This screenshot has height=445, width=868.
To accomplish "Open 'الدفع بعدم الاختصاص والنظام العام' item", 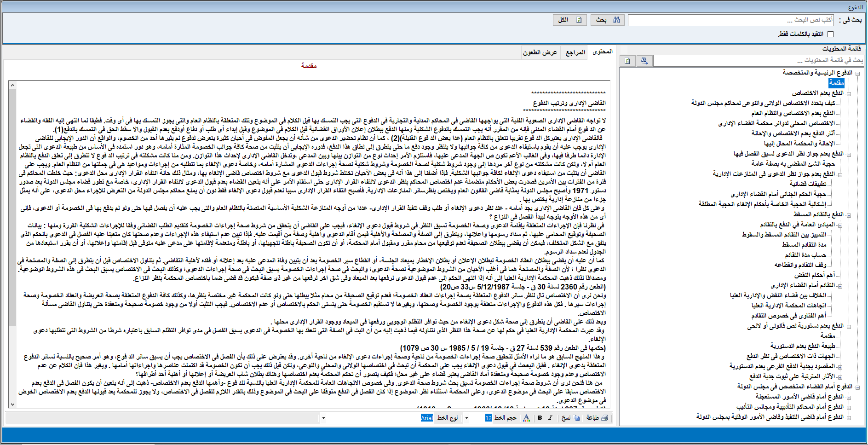I will (x=793, y=113).
